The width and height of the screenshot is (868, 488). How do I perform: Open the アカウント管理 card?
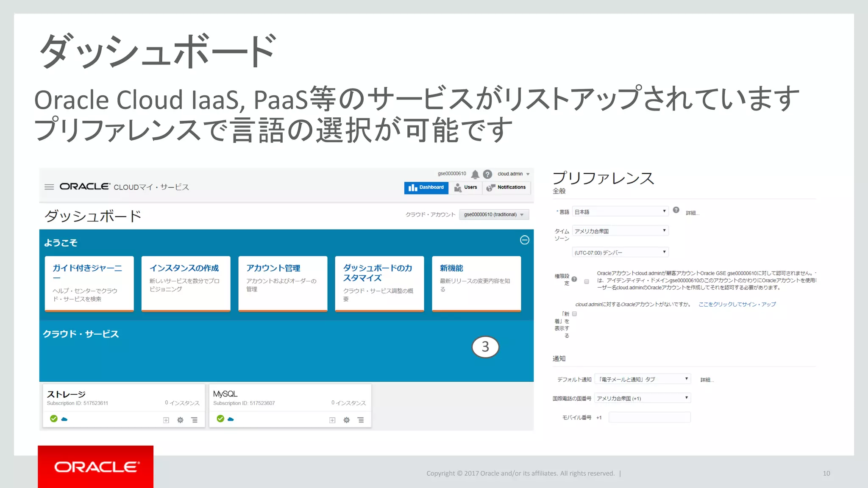tap(283, 283)
